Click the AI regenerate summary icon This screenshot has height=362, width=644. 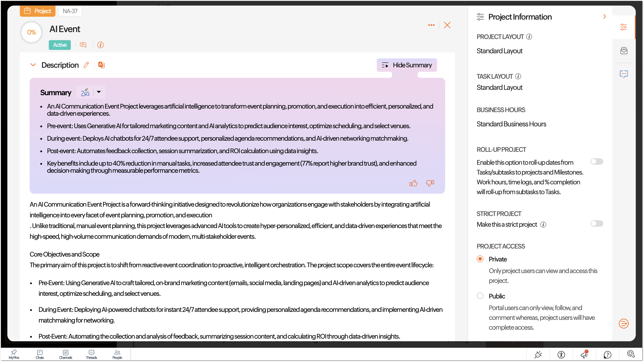(x=85, y=92)
